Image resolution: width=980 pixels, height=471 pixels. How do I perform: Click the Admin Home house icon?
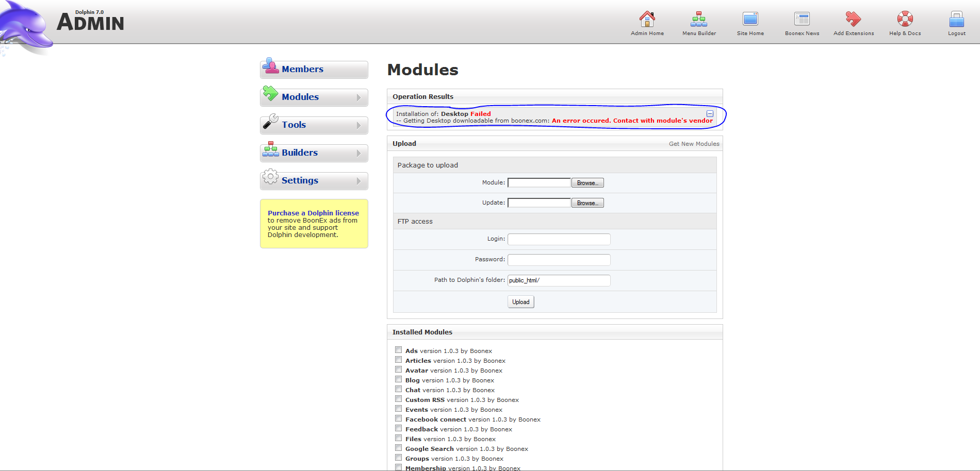647,20
